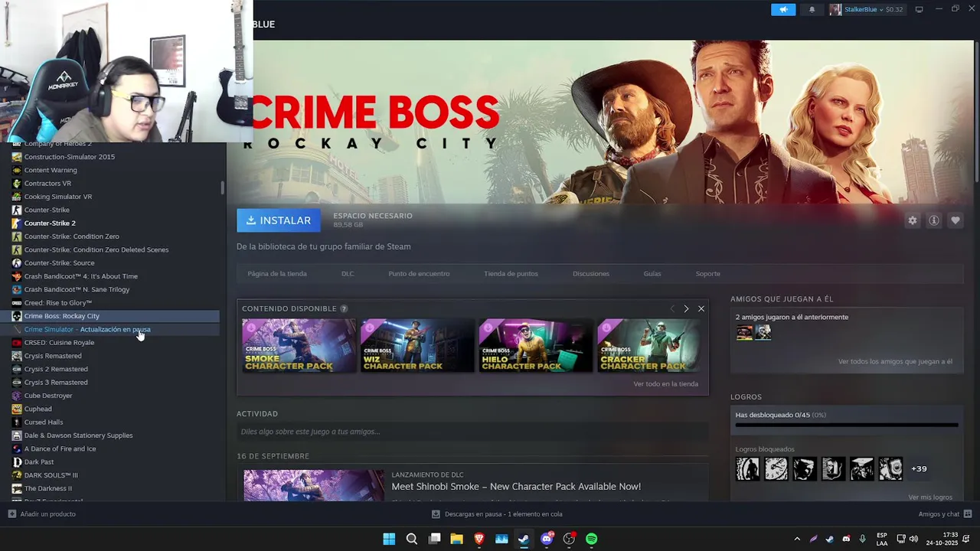The image size is (980, 551).
Task: Select Counter-Strike 2 in library
Action: pos(50,223)
